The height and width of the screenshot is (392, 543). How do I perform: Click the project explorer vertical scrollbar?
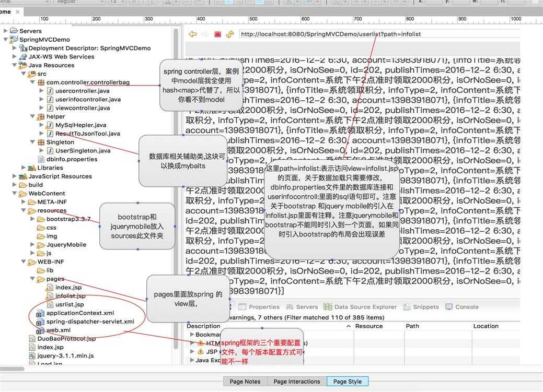176,188
